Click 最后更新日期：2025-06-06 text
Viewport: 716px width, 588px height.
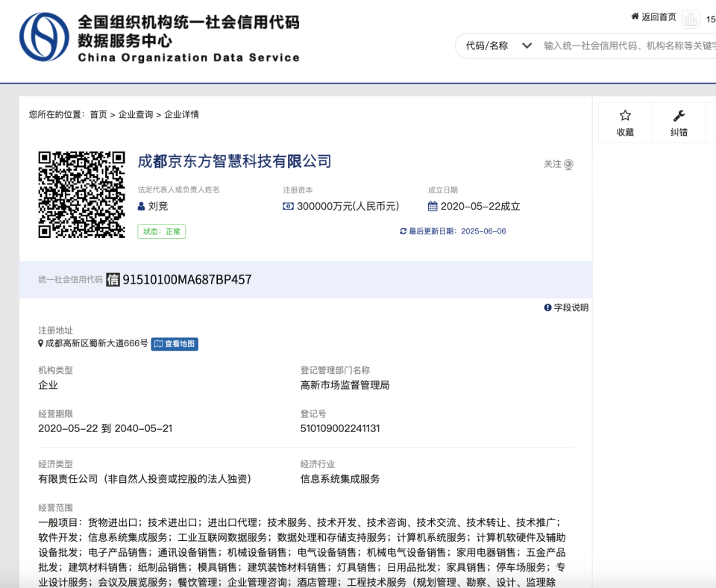[x=457, y=231]
